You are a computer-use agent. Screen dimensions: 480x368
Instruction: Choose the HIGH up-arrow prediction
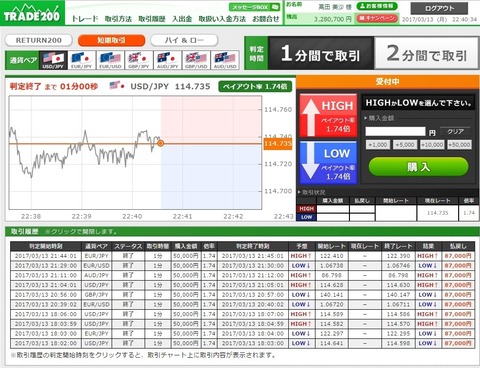coord(328,116)
